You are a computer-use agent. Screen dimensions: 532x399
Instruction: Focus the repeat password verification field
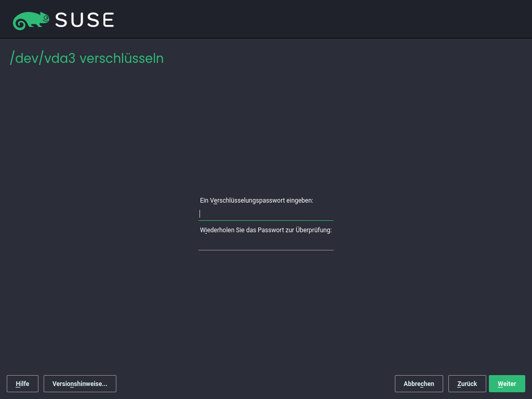(x=265, y=243)
